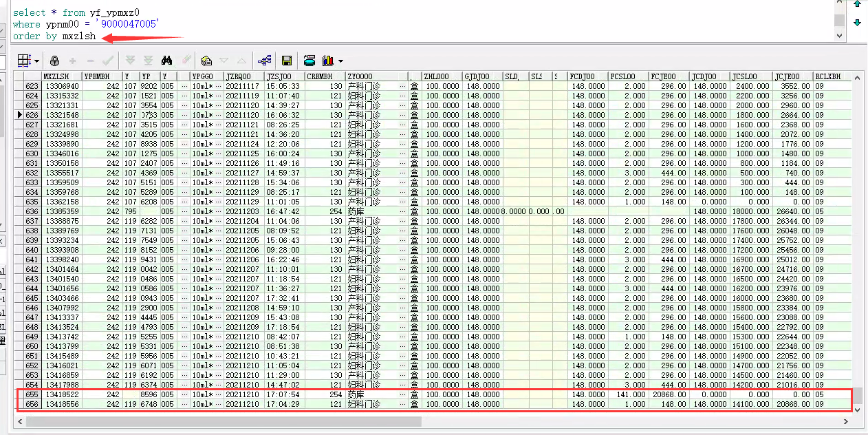Screen dimensions: 868x435
Task: Click the FCJE00 column header
Action: (669, 76)
